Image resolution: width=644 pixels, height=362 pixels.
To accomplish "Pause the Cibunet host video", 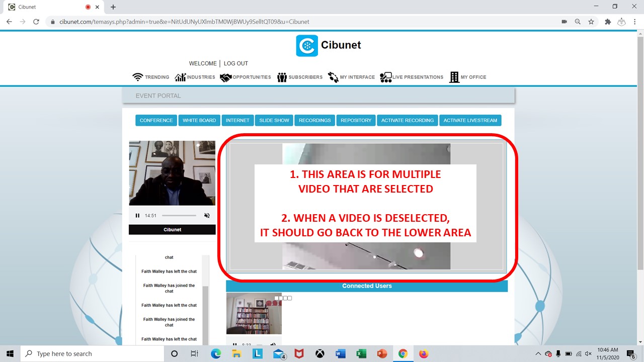I will 137,216.
